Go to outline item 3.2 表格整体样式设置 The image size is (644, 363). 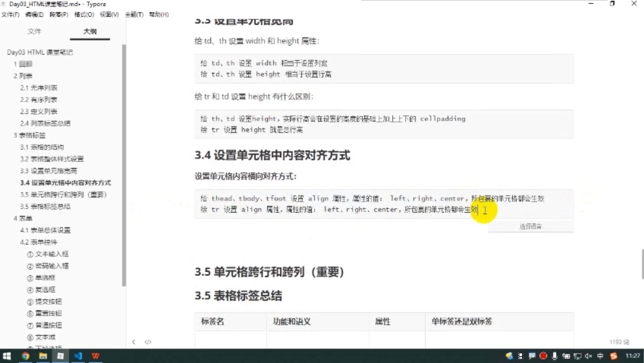pos(52,159)
